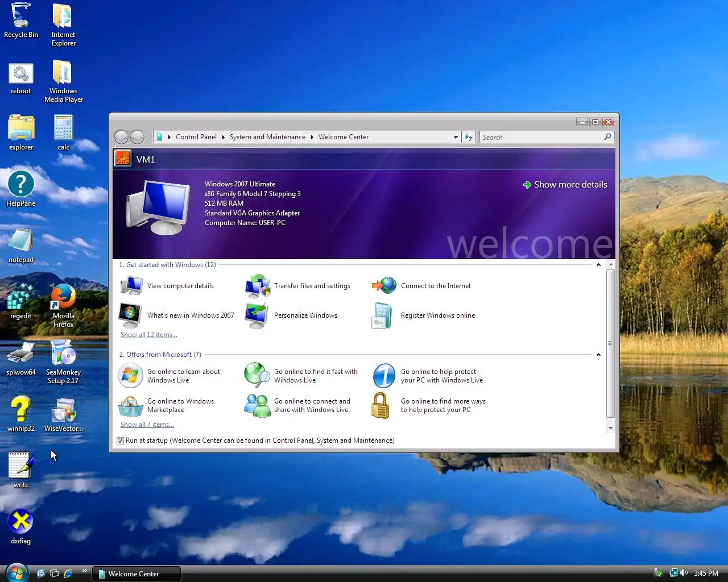
Task: Click the What's new in Windows 2007 icon
Action: [x=130, y=315]
